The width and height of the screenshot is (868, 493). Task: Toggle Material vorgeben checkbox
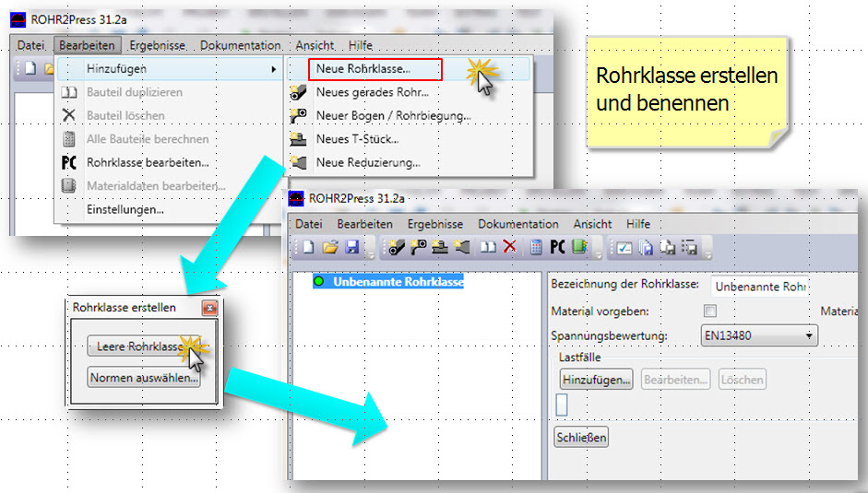709,311
